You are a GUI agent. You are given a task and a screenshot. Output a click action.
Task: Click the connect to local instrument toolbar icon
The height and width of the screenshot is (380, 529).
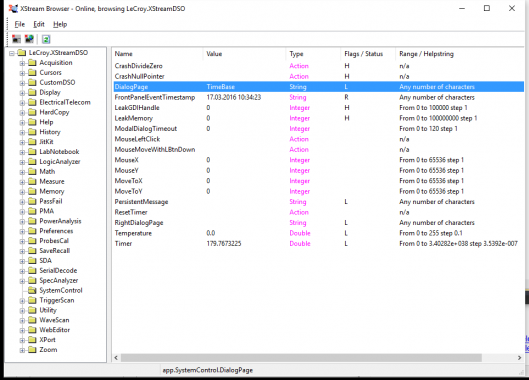(16, 39)
